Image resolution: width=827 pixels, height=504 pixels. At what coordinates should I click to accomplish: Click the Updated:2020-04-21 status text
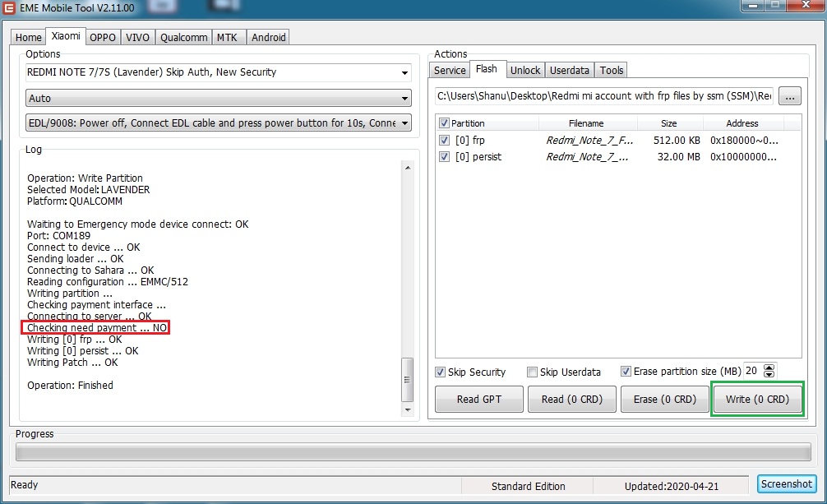pyautogui.click(x=672, y=487)
